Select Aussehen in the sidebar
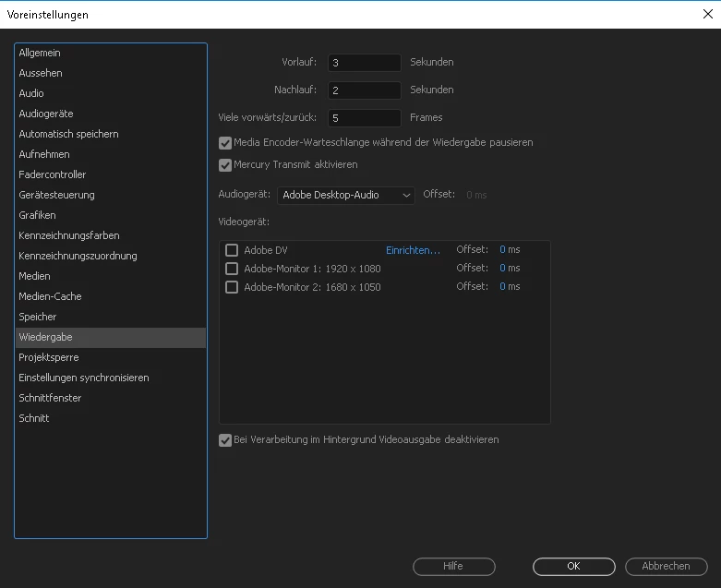 click(111, 73)
